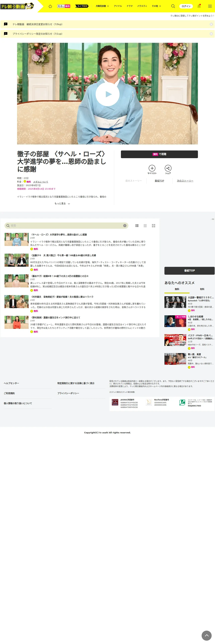Open ライブ配信 section
This screenshot has width=215, height=644.
point(82,6)
